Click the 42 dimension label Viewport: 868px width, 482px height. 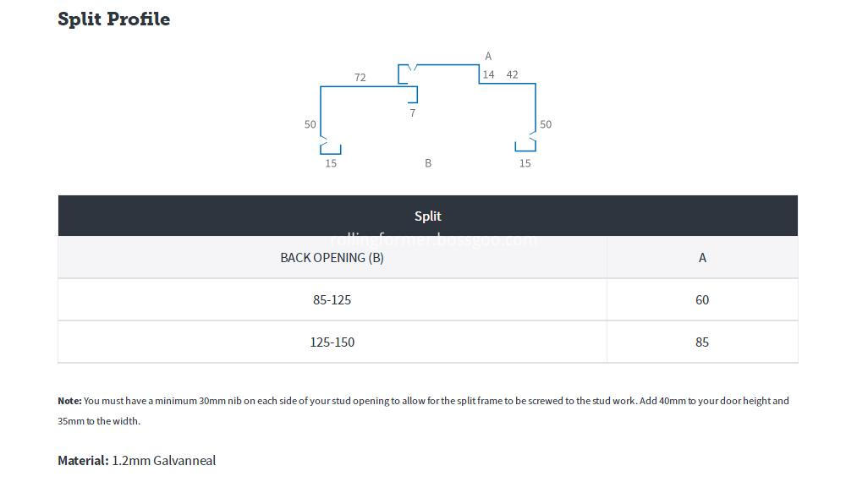[512, 74]
